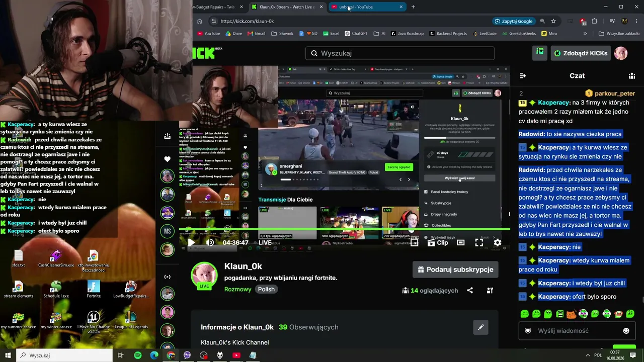Screen dimensions: 644x362
Task: Open the LeetCode bookmark
Action: coord(485,34)
